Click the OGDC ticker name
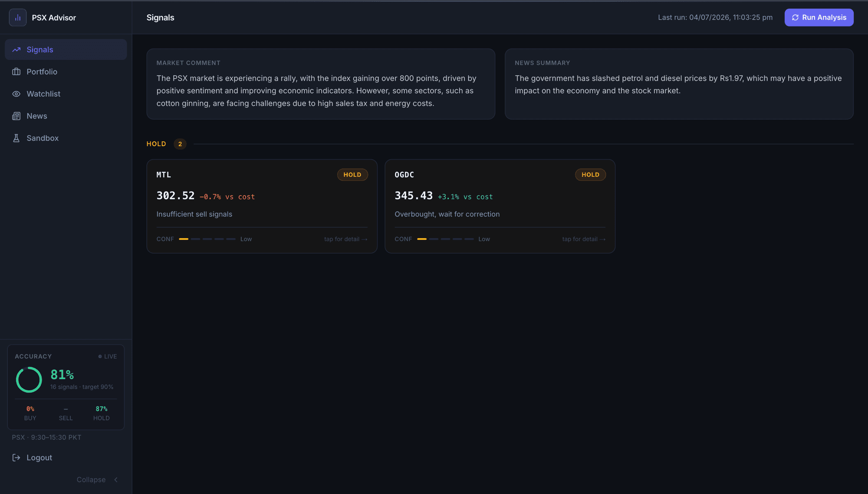 (x=404, y=175)
